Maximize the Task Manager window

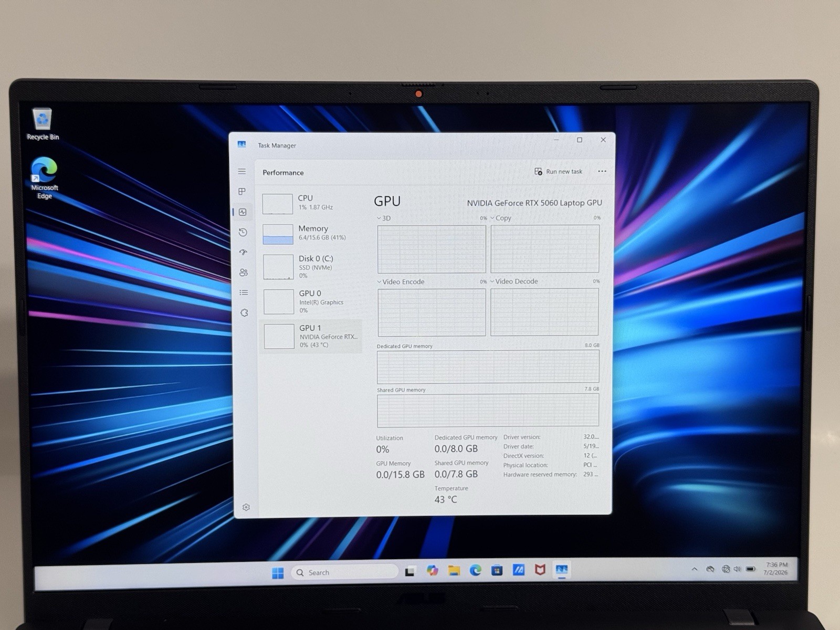pos(580,140)
